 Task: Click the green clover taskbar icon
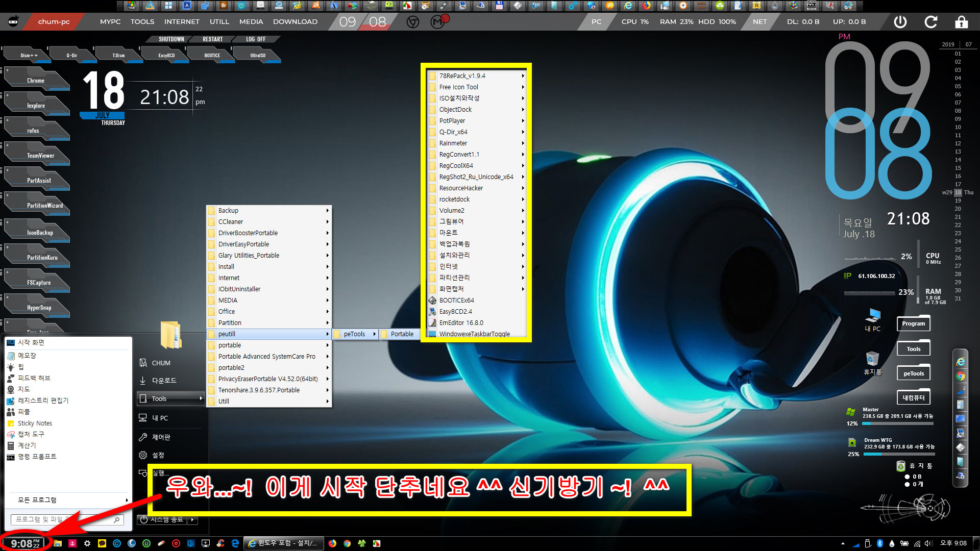tap(362, 543)
